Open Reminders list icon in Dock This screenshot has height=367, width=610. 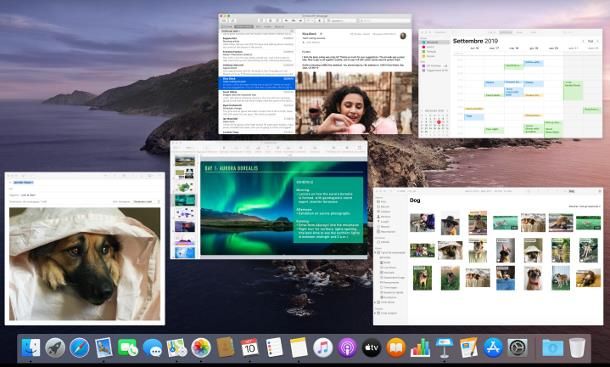coord(274,347)
